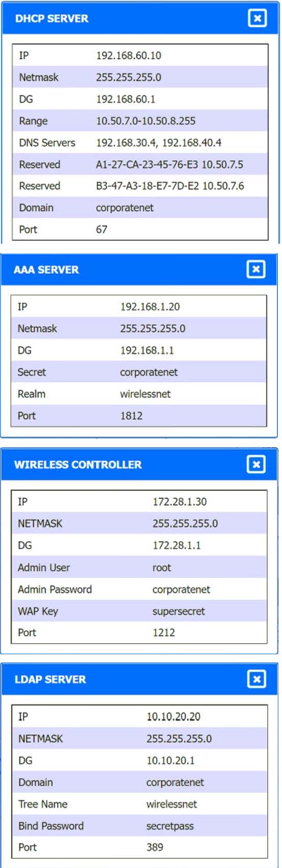The width and height of the screenshot is (282, 868).
Task: Click the WAP Key supersecret value
Action: (x=179, y=612)
